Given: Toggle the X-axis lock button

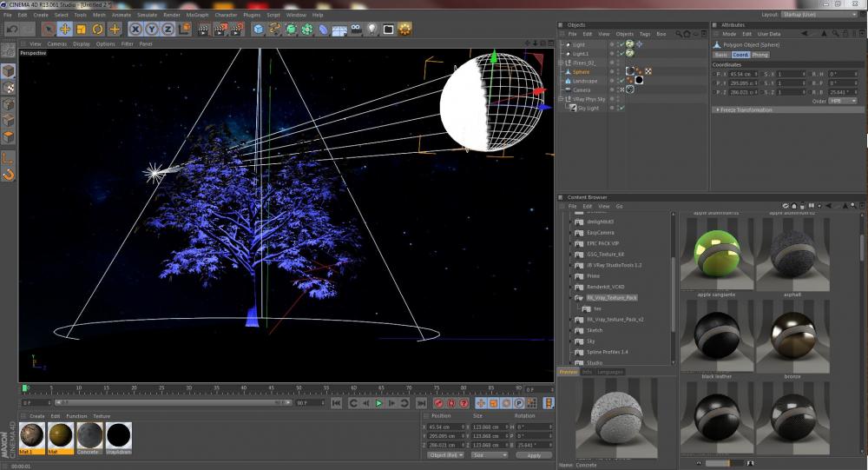Looking at the screenshot, I should [x=135, y=29].
